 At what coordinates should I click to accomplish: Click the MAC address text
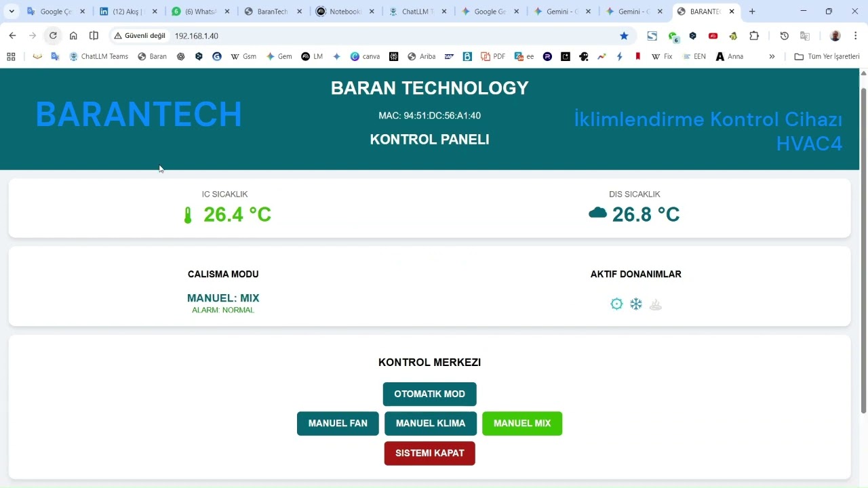click(x=429, y=116)
